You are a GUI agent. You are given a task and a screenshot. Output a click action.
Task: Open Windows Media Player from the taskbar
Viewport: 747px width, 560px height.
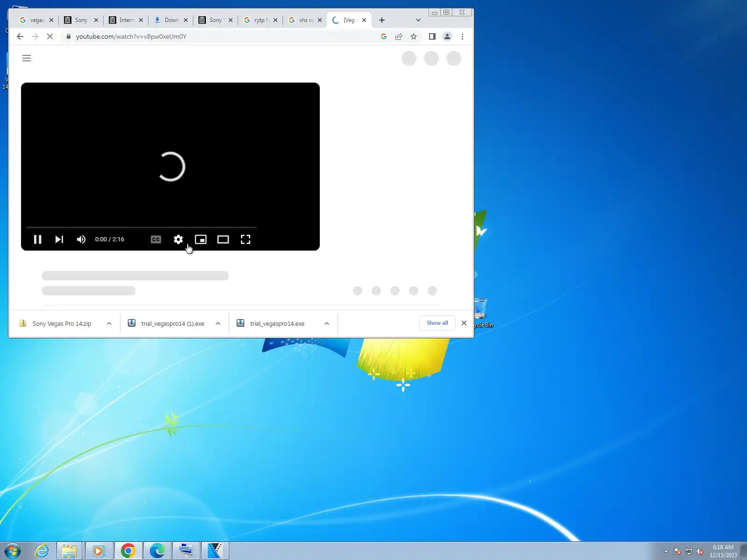point(99,551)
